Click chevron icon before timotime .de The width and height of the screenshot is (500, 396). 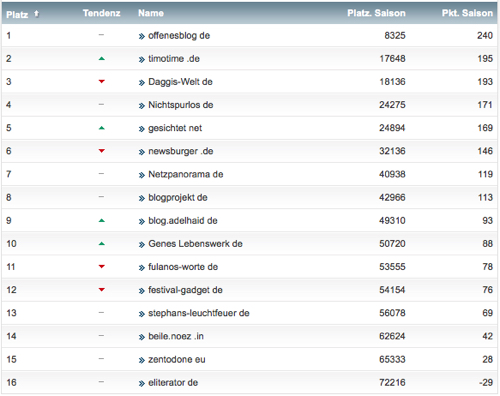(142, 60)
